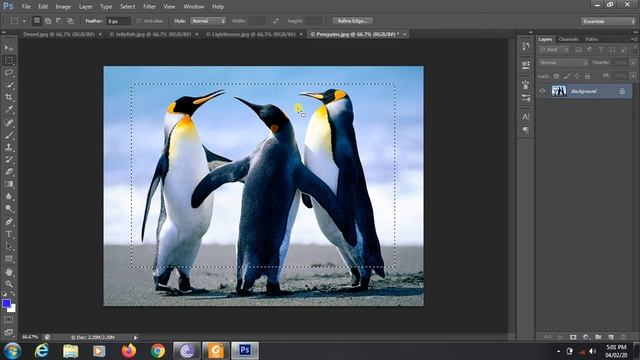
Task: Click the Feather value field
Action: point(118,21)
